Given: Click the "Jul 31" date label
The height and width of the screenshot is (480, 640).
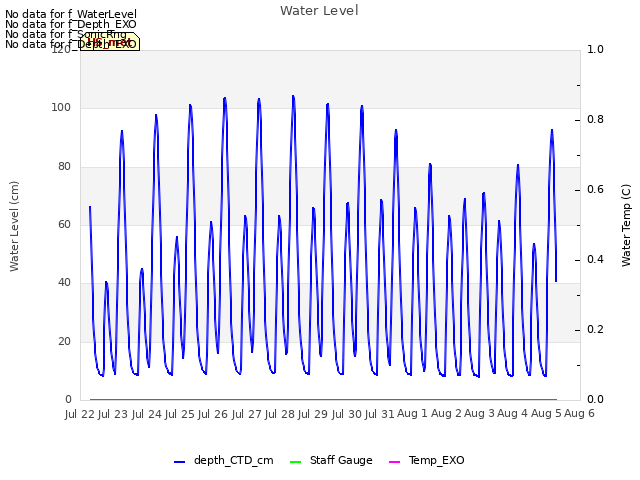Looking at the screenshot, I should (379, 414).
